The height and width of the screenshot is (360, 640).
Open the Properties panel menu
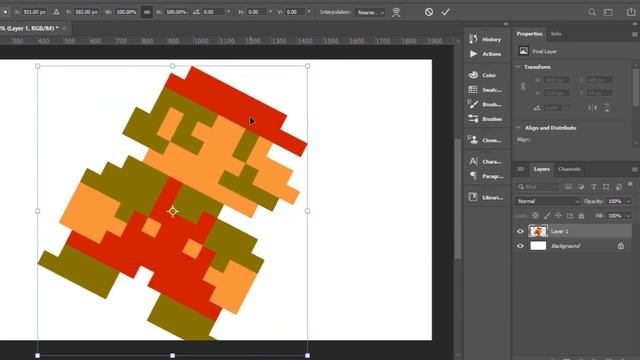634,34
